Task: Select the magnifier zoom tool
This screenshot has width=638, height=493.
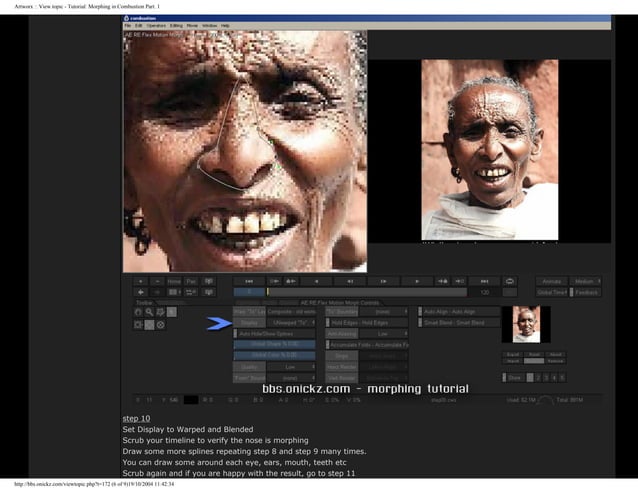Action: 149,312
